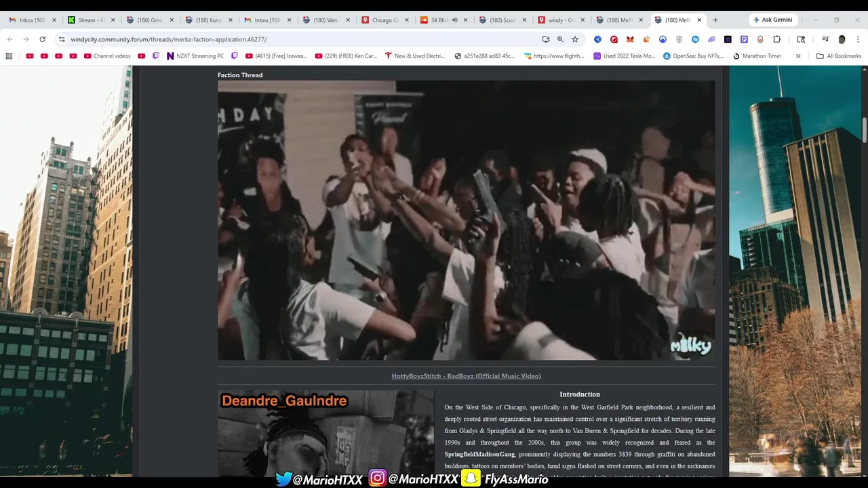This screenshot has height=488, width=868.
Task: Open page zoom control in address bar
Action: pyautogui.click(x=560, y=39)
